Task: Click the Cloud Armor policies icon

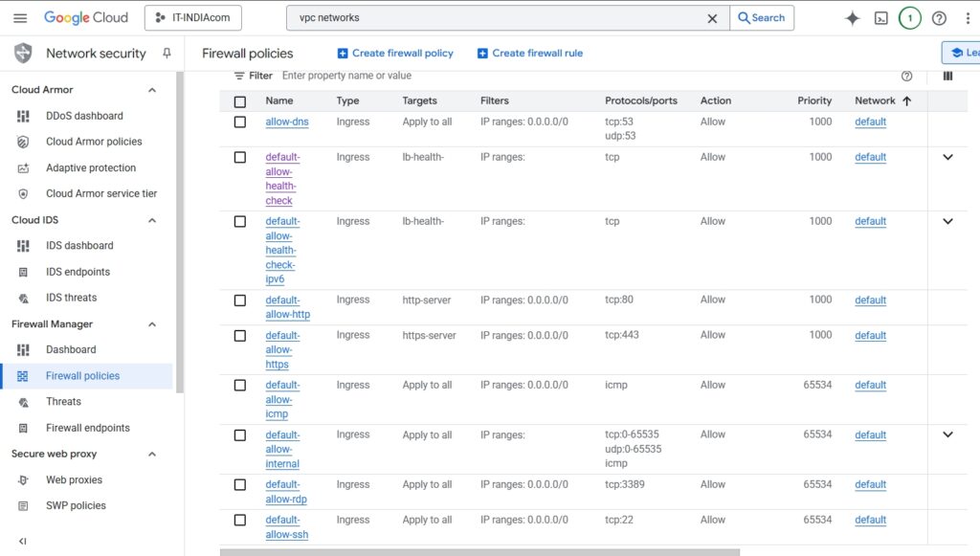Action: click(23, 142)
